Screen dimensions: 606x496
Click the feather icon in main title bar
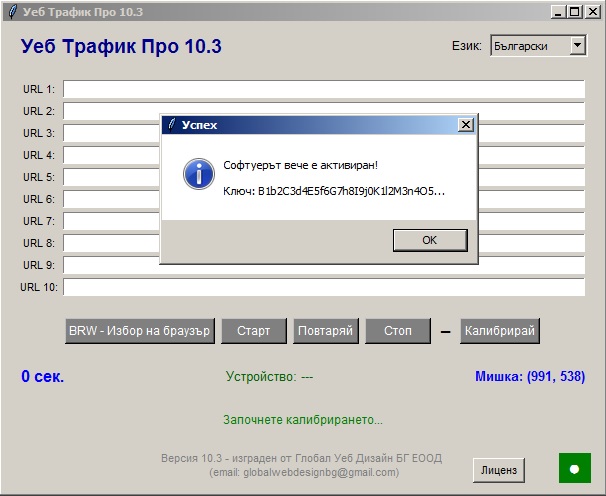(x=13, y=12)
